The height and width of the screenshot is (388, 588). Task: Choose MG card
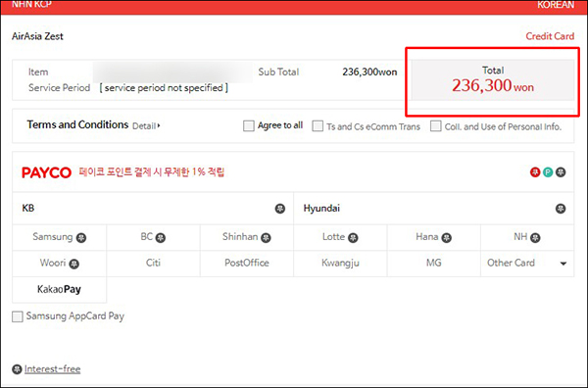pyautogui.click(x=433, y=264)
